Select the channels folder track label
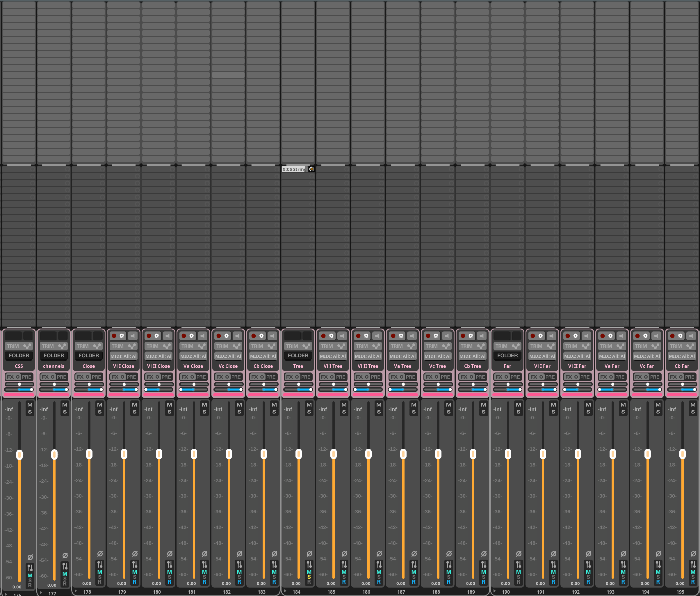 click(54, 366)
